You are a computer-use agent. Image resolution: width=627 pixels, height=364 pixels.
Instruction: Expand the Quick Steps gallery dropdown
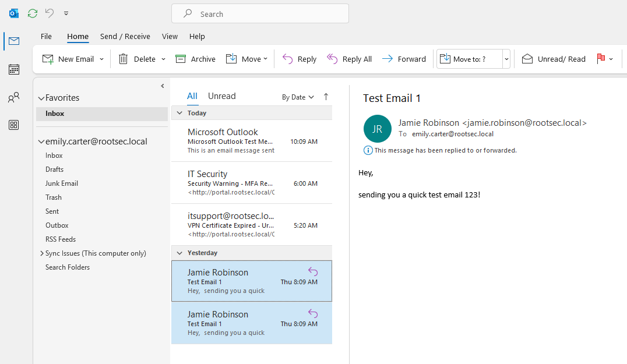[x=506, y=59]
